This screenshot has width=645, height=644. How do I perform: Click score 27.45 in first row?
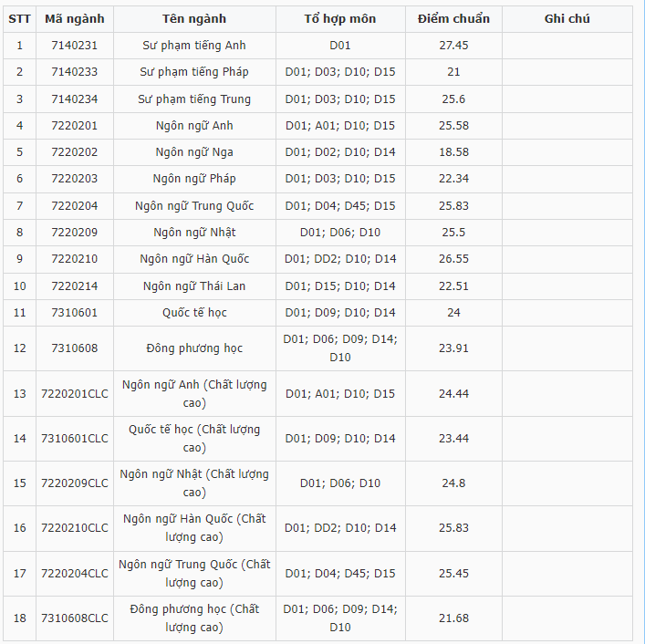(453, 46)
